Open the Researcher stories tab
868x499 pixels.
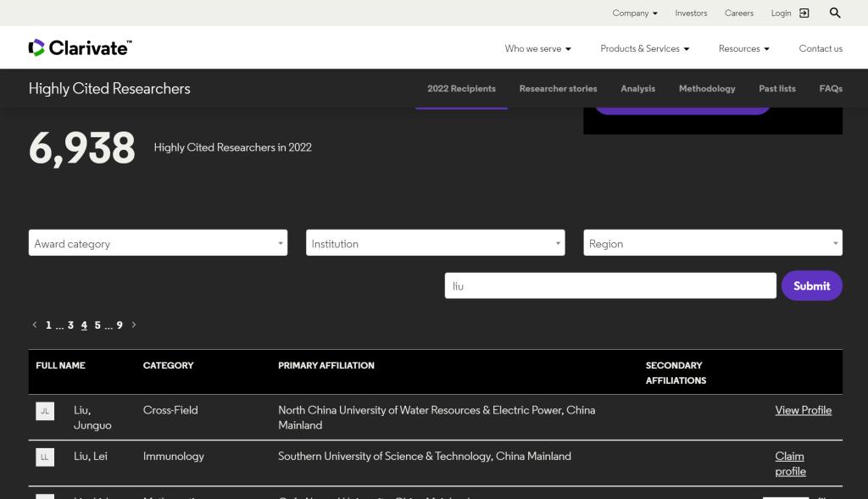558,88
